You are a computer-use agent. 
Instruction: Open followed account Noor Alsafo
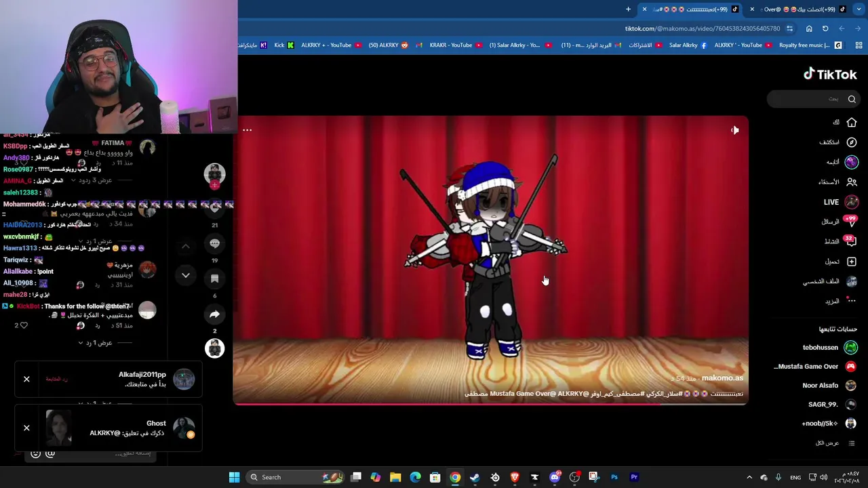(830, 386)
